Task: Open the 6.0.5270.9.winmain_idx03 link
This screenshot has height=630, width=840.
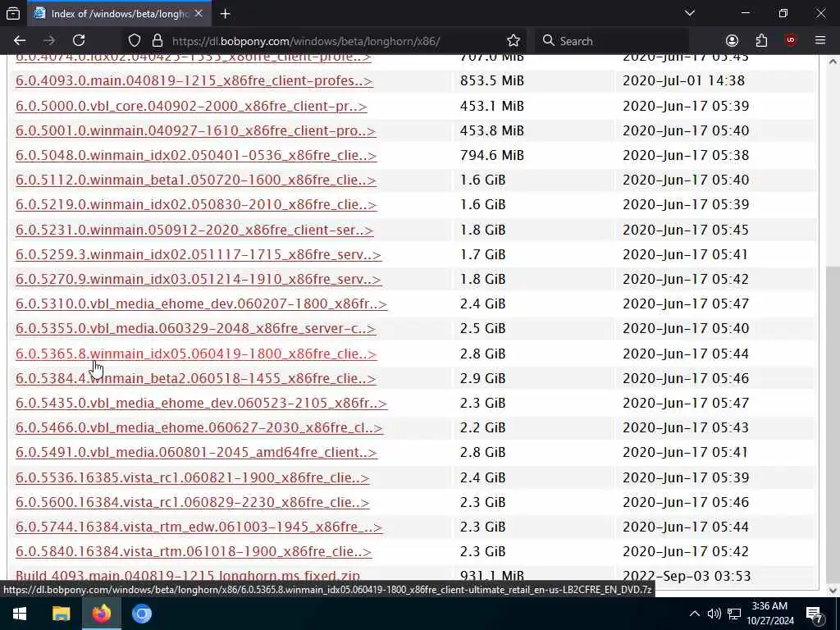Action: (199, 279)
